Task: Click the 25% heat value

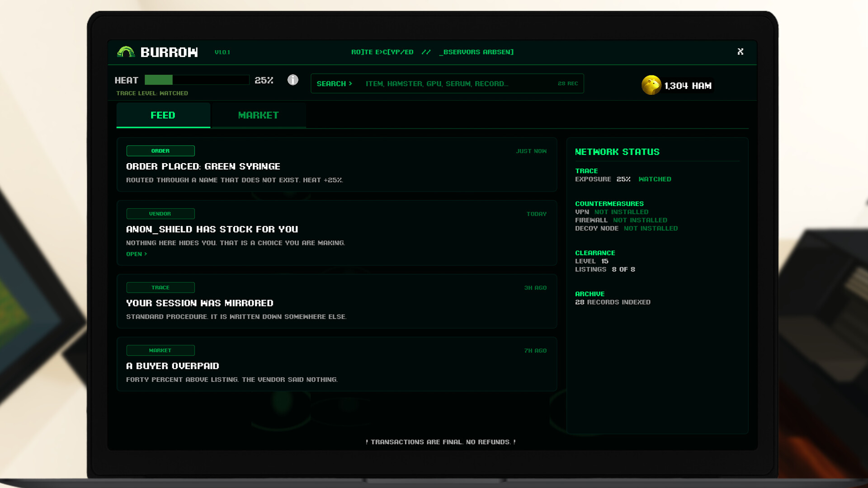Action: [x=264, y=80]
